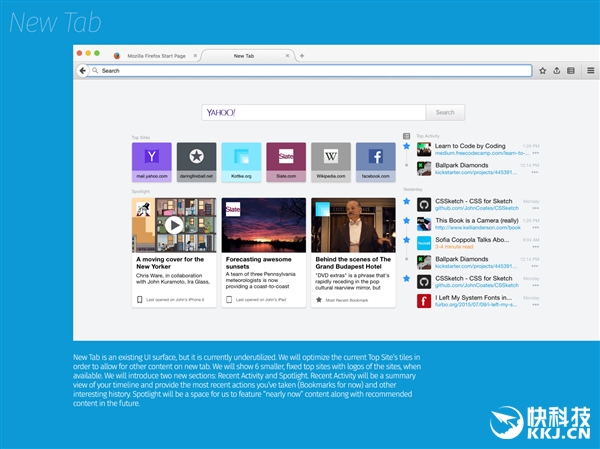The width and height of the screenshot is (600, 449).
Task: Click the Slate logo on the sunsets card
Action: tap(233, 209)
